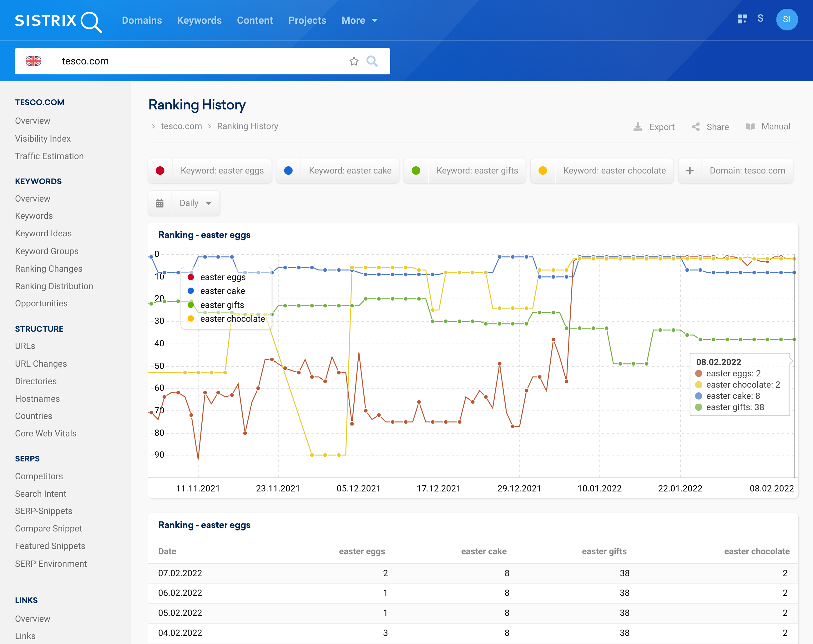Open Search Intent in sidebar
This screenshot has width=813, height=644.
(41, 494)
